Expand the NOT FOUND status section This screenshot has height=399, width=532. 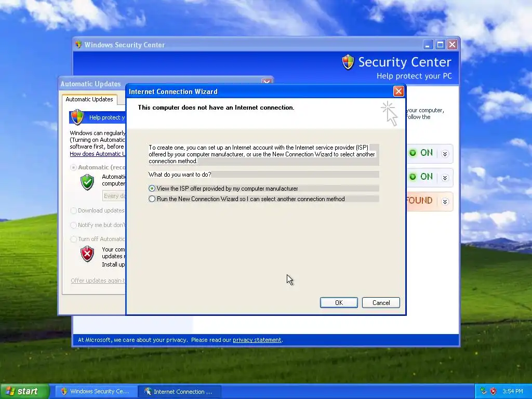445,202
